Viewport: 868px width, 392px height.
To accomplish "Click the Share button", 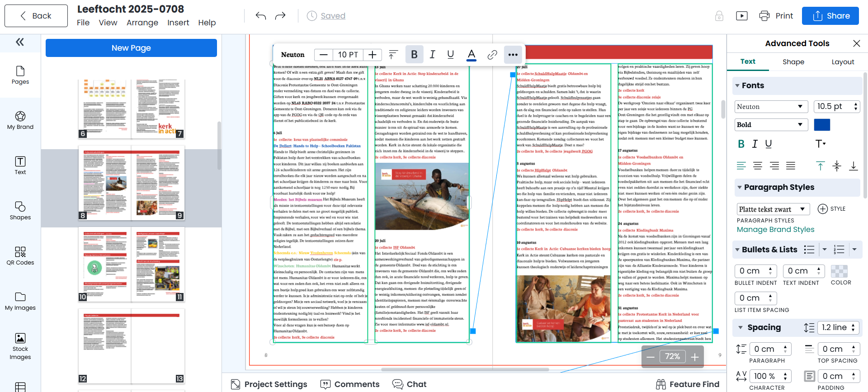I will pyautogui.click(x=830, y=16).
